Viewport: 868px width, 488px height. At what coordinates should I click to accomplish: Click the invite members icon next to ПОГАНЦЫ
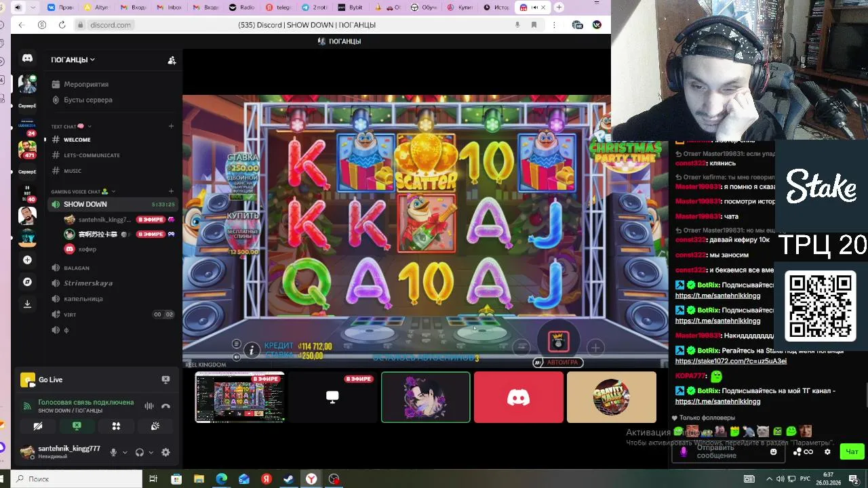(172, 60)
